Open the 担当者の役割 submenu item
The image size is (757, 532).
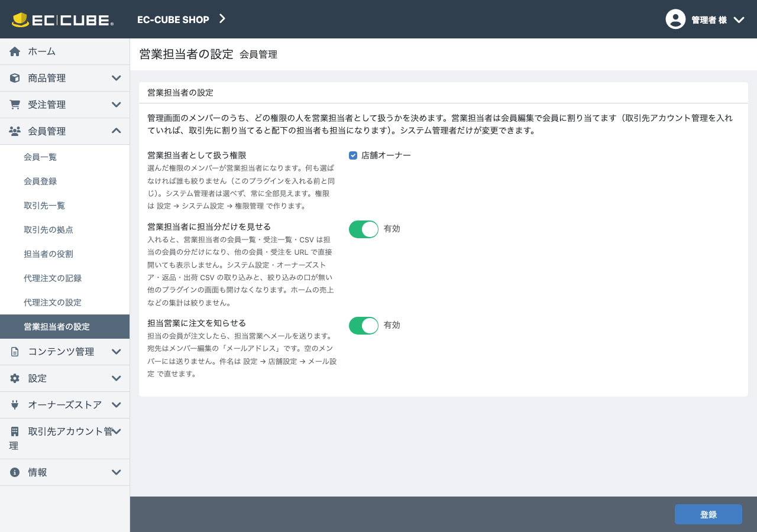point(64,254)
